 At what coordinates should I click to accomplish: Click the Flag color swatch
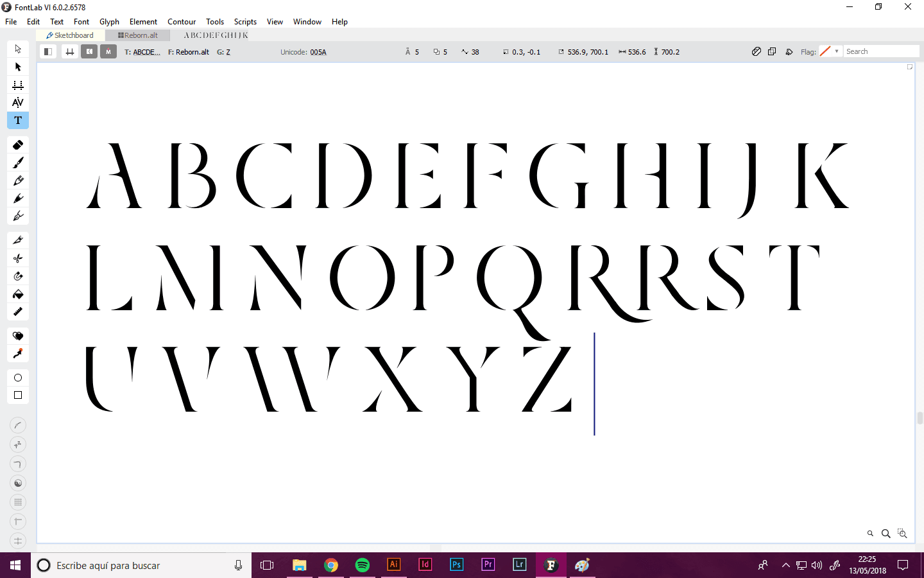point(826,51)
